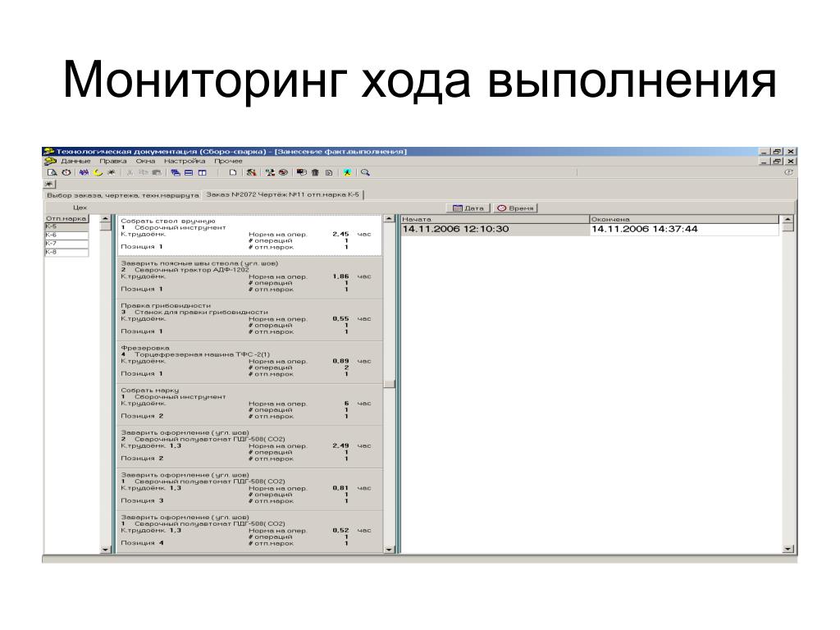This screenshot has width=840, height=630.
Task: Select the Фрезеровка operation
Action: coord(249,362)
